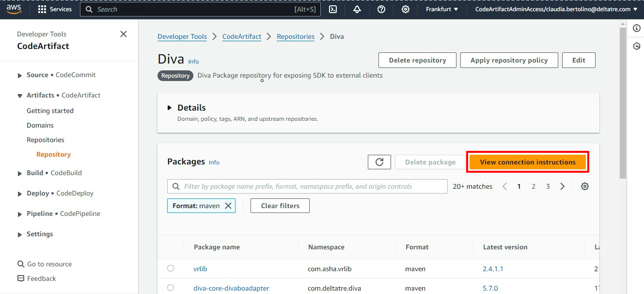This screenshot has height=294, width=644.
Task: Open the Frankfurt region dropdown
Action: tap(442, 9)
